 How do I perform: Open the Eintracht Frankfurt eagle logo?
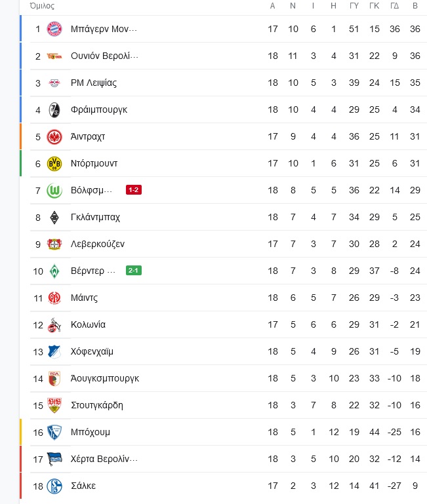click(x=54, y=136)
